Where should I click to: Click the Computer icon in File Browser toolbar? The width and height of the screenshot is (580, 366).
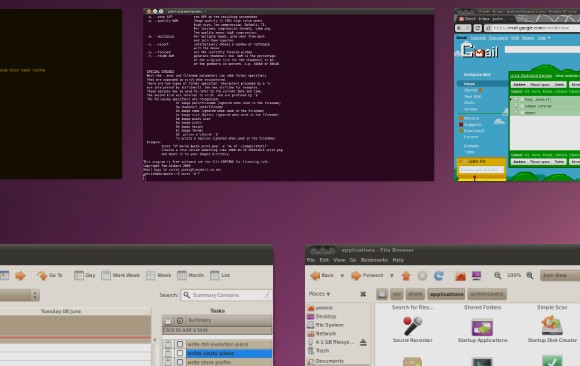point(476,275)
